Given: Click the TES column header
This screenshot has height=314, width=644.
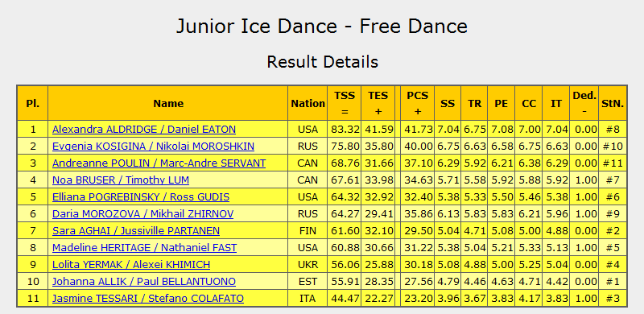Looking at the screenshot, I should pos(378,103).
